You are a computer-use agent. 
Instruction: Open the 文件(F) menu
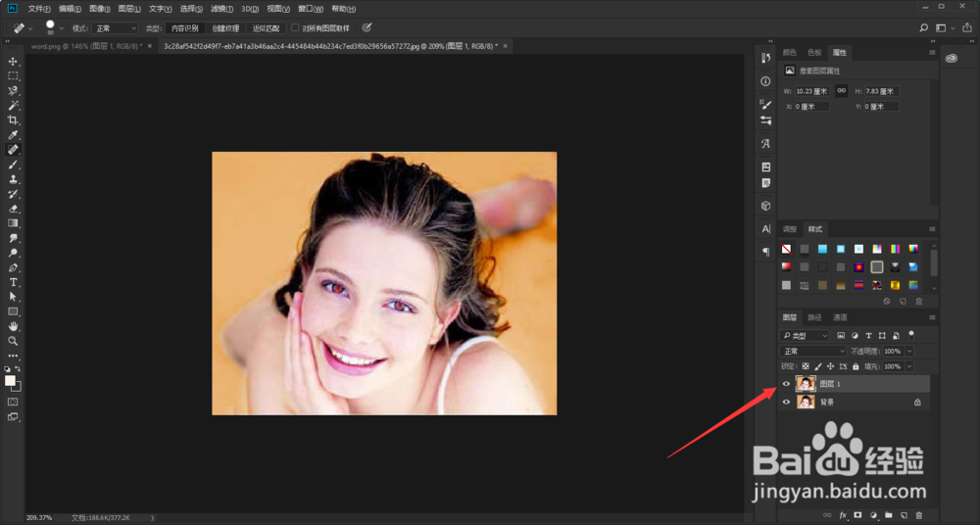[39, 9]
